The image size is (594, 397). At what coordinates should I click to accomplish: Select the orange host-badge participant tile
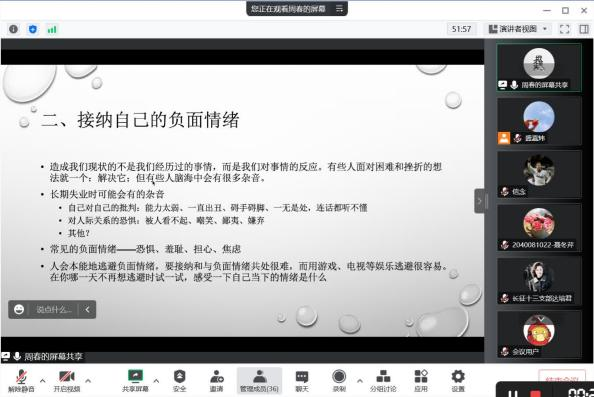pos(539,121)
